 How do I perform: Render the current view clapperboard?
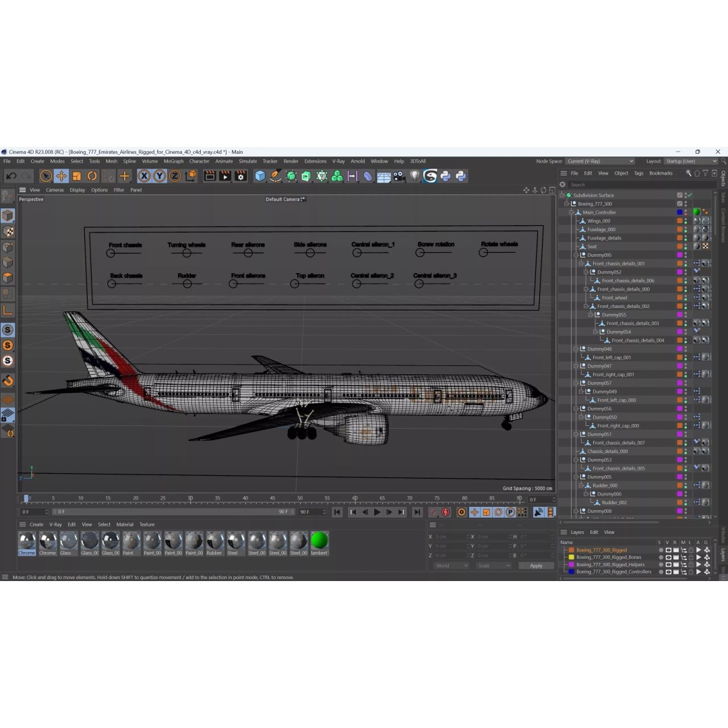(x=210, y=176)
